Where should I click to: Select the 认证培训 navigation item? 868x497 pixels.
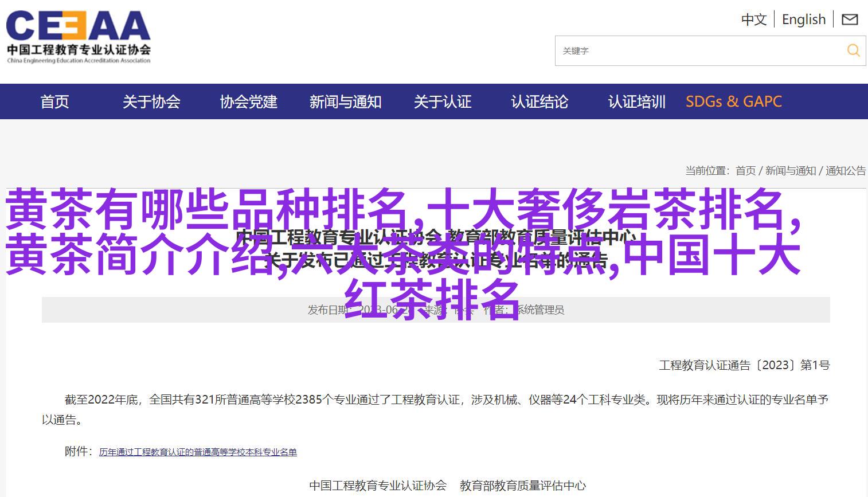tap(636, 102)
